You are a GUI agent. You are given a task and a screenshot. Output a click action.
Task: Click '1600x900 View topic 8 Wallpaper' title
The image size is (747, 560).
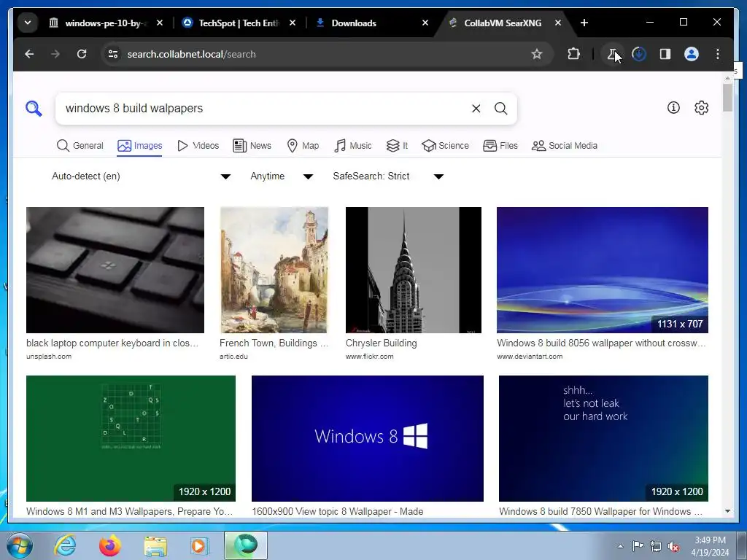338,511
